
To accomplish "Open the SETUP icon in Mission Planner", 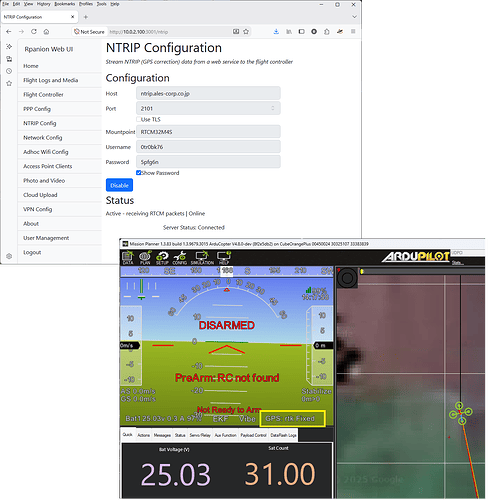I will point(162,258).
